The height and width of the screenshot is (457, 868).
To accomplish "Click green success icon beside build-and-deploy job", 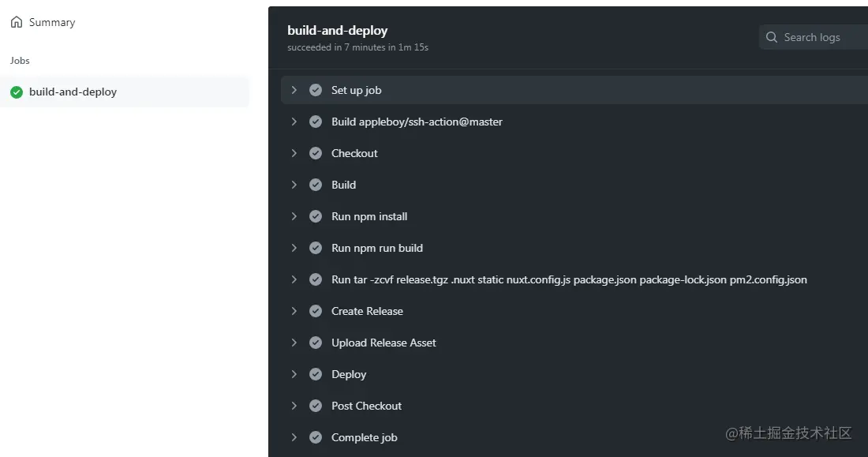I will pyautogui.click(x=17, y=92).
